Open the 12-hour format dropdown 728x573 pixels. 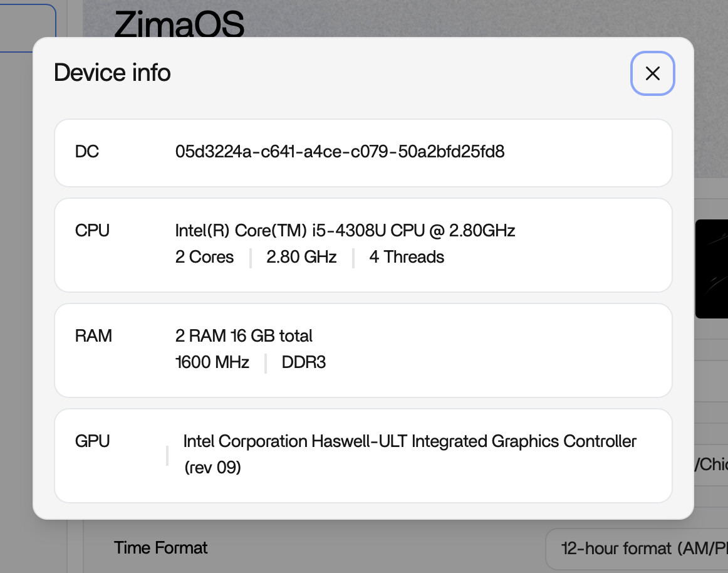coord(636,549)
